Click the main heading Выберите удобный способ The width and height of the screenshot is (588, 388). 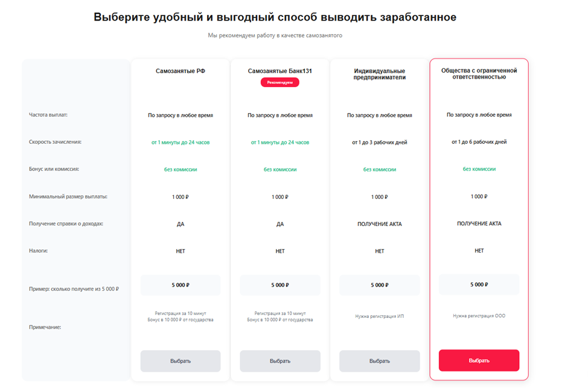tap(275, 17)
